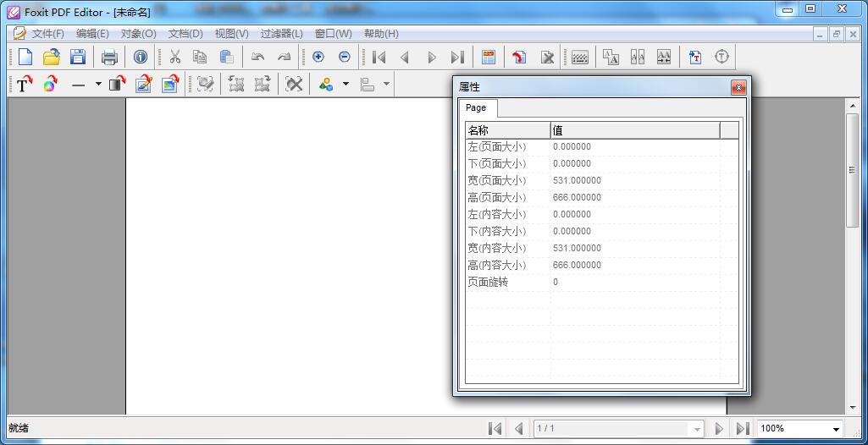Click the 值 column header
The width and height of the screenshot is (868, 445).
click(x=635, y=130)
